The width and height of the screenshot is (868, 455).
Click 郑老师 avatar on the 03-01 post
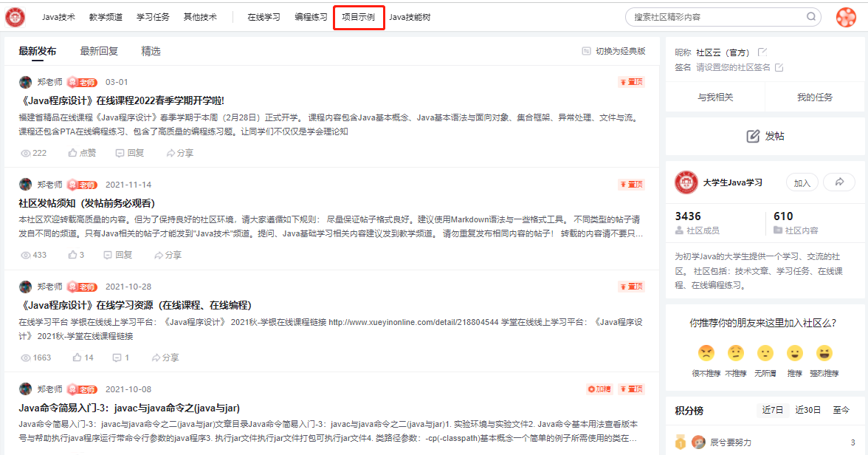(25, 82)
